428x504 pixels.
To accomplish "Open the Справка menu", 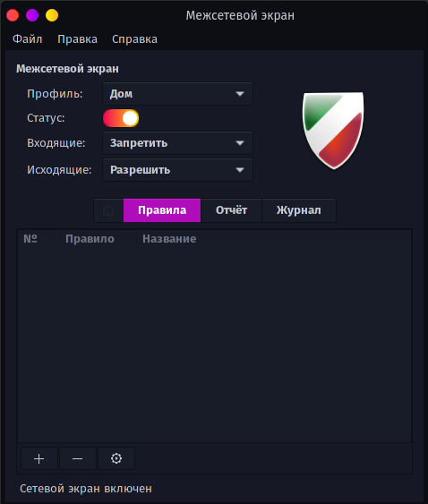I will [x=134, y=39].
